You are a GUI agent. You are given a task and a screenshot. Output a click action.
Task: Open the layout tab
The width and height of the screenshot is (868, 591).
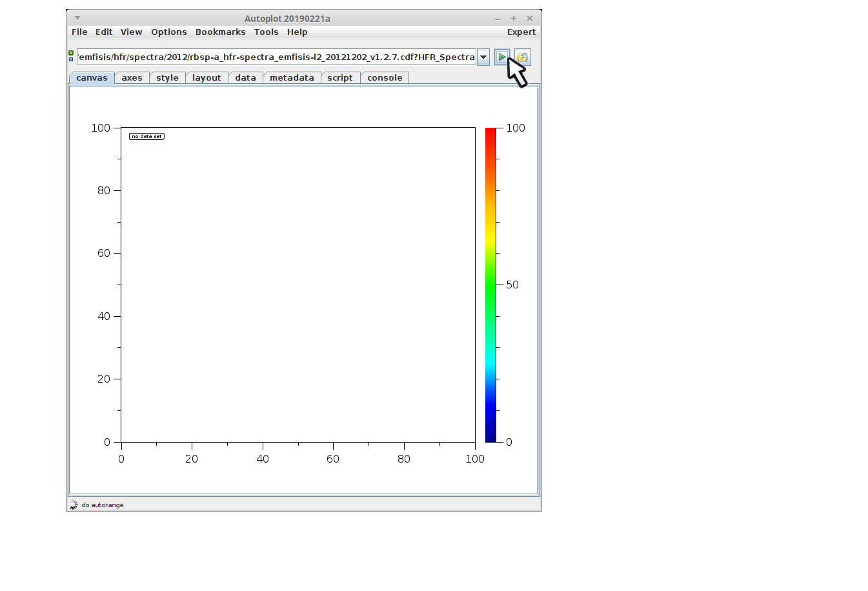pos(207,78)
